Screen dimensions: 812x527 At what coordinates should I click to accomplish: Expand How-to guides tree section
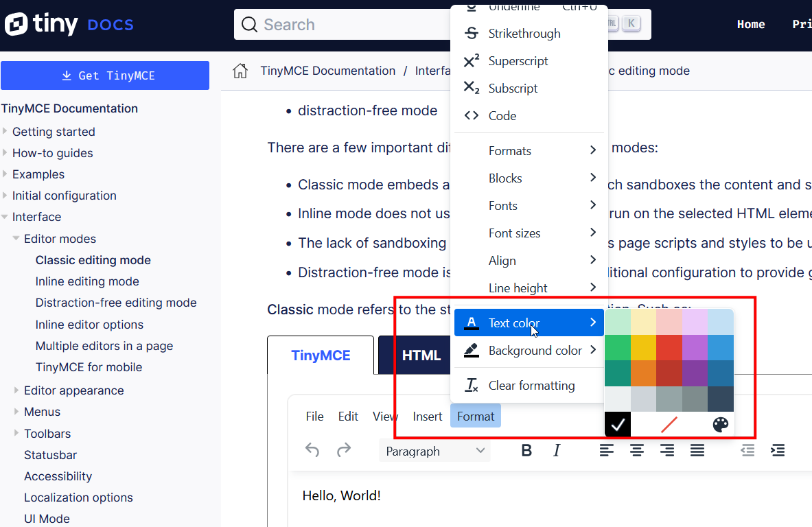(5, 153)
